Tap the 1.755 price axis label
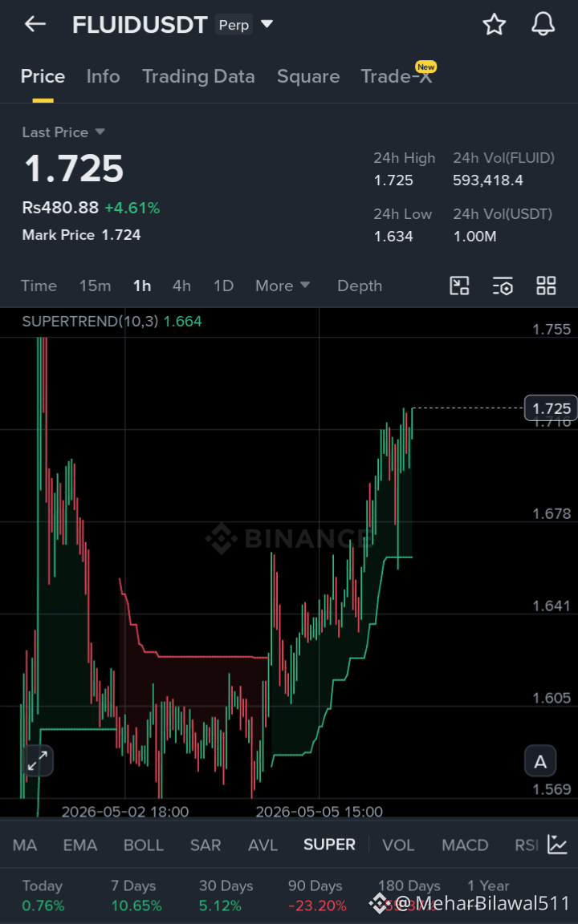Viewport: 578px width, 924px height. point(552,330)
